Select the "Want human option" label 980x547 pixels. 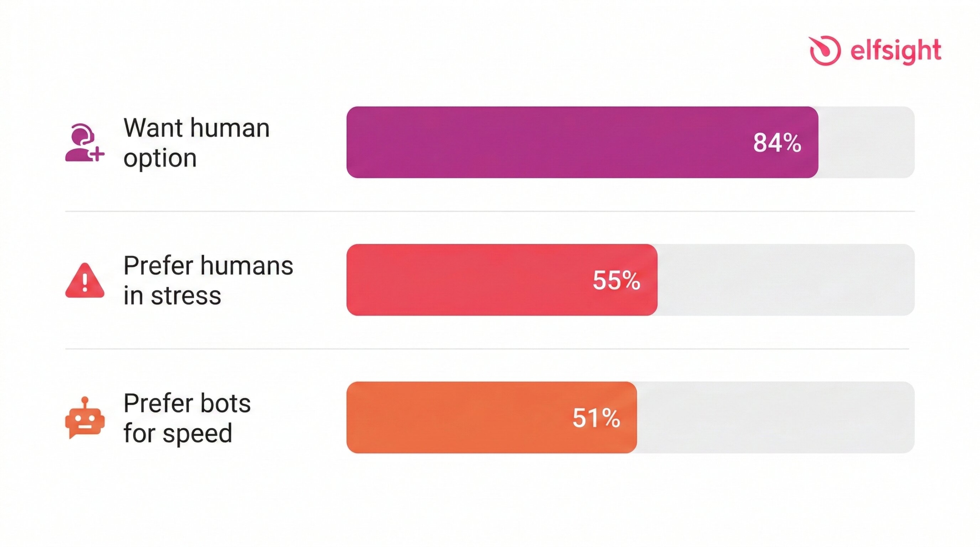pos(196,142)
